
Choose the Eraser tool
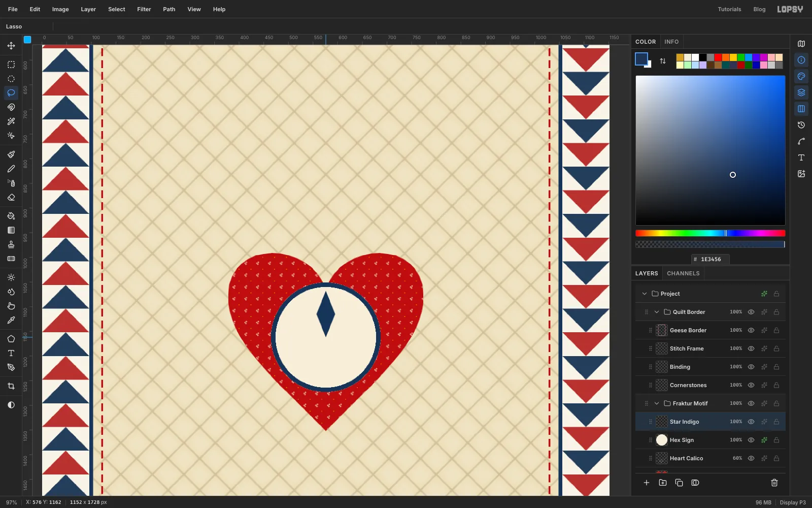11,198
